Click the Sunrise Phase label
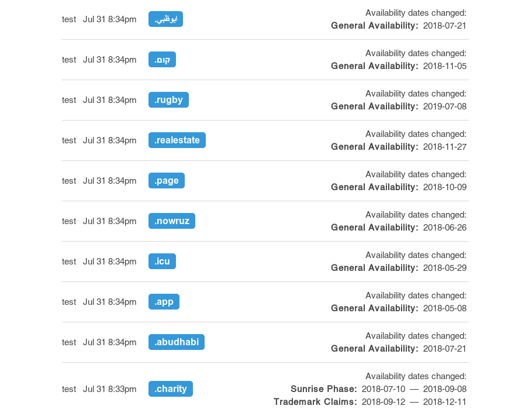Screen dimensions: 532x409 (x=324, y=389)
